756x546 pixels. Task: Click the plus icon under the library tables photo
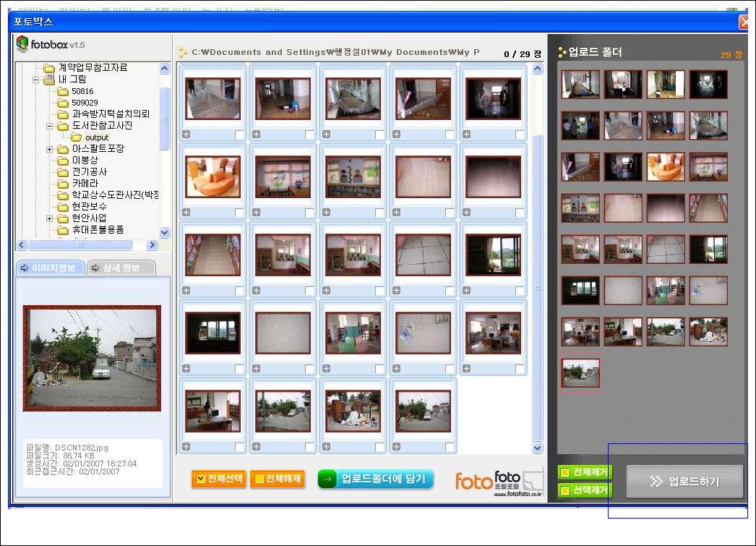click(x=467, y=369)
